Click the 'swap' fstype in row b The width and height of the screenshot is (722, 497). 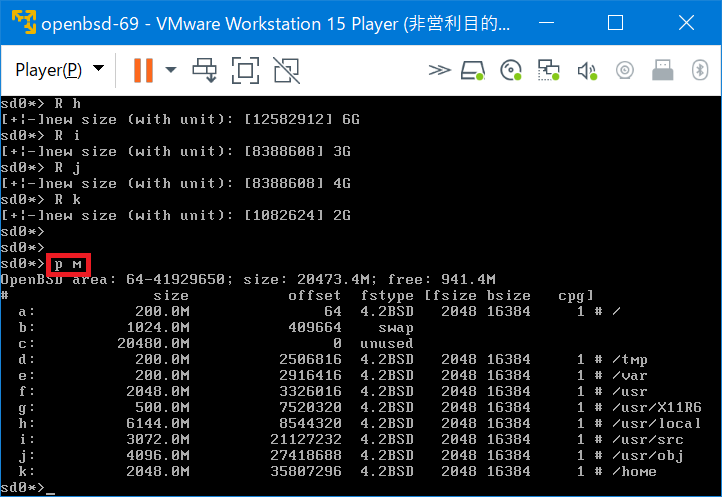tap(396, 327)
